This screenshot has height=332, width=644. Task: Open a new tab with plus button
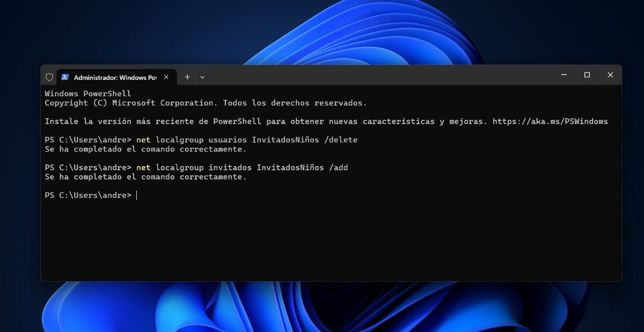click(x=187, y=77)
